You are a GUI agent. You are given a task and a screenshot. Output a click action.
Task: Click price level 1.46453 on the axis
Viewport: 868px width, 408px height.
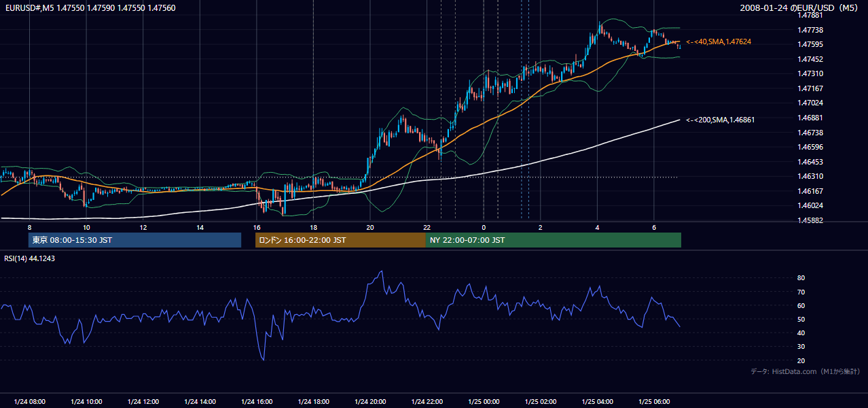pyautogui.click(x=811, y=162)
